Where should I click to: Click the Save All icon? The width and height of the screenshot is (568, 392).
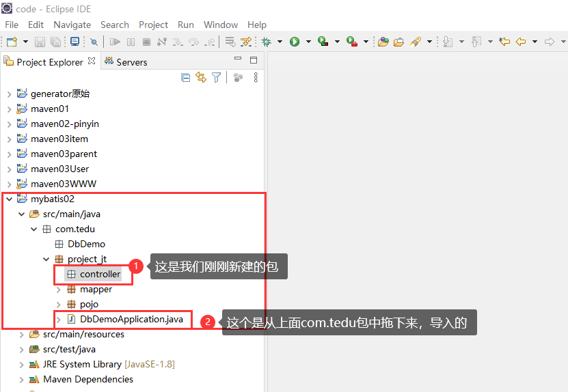tap(56, 42)
